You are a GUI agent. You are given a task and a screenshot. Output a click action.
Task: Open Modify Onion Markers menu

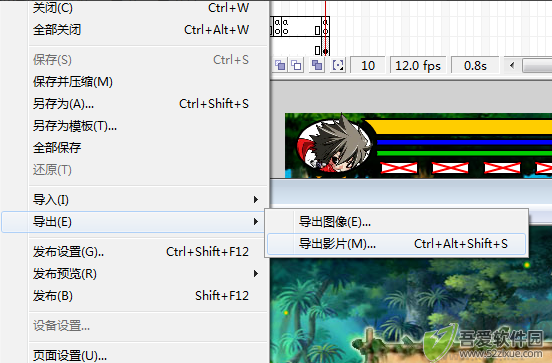[x=338, y=65]
